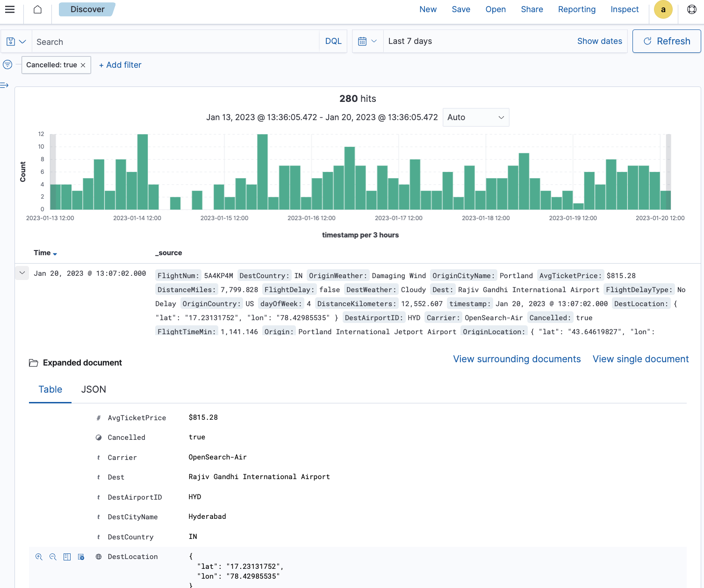Viewport: 704px width, 588px height.
Task: Click Show dates link
Action: tap(599, 41)
